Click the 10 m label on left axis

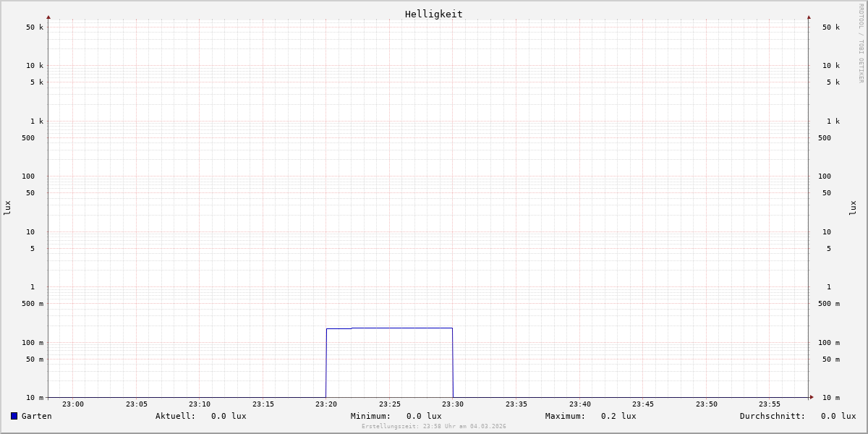click(35, 398)
